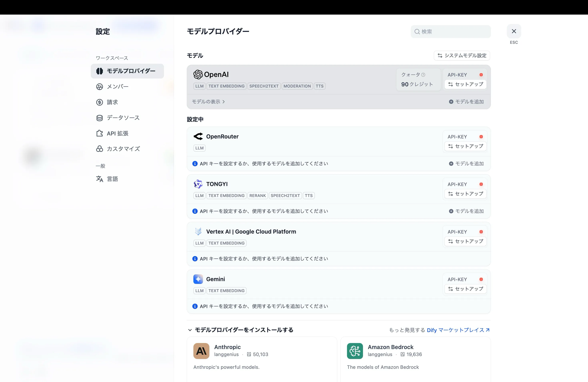The height and width of the screenshot is (382, 588).
Task: Click the 90 クレジット quota value
Action: pyautogui.click(x=417, y=84)
